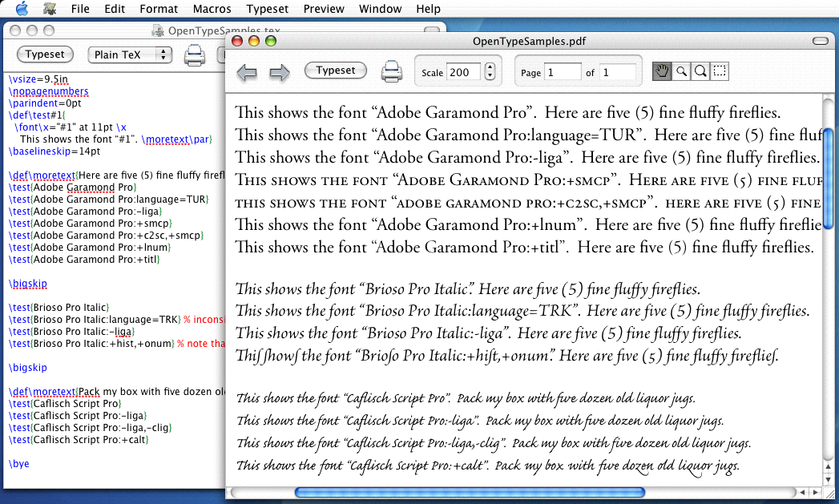Click Typeset button in PDF window
839x504 pixels.
click(x=336, y=70)
